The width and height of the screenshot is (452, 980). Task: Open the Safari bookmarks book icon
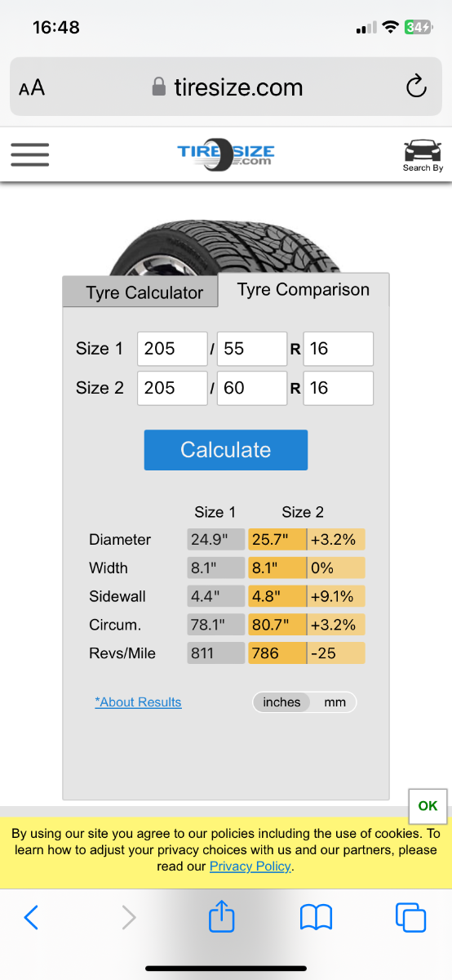point(317,918)
